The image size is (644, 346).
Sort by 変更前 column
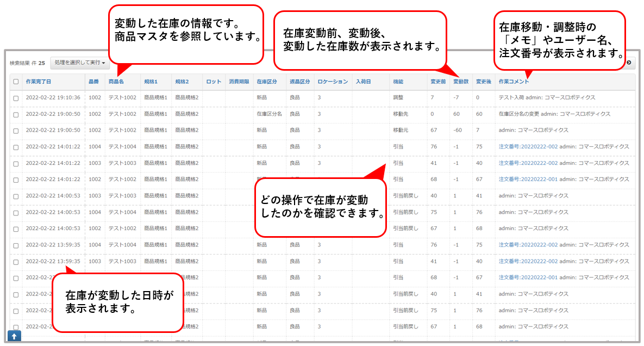(x=438, y=82)
